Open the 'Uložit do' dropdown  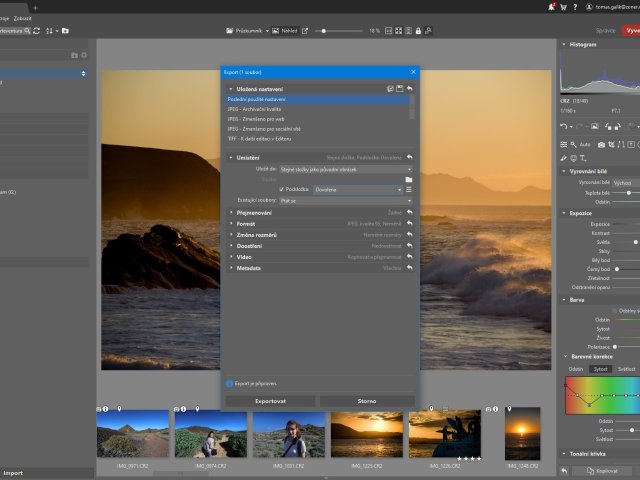pos(346,169)
